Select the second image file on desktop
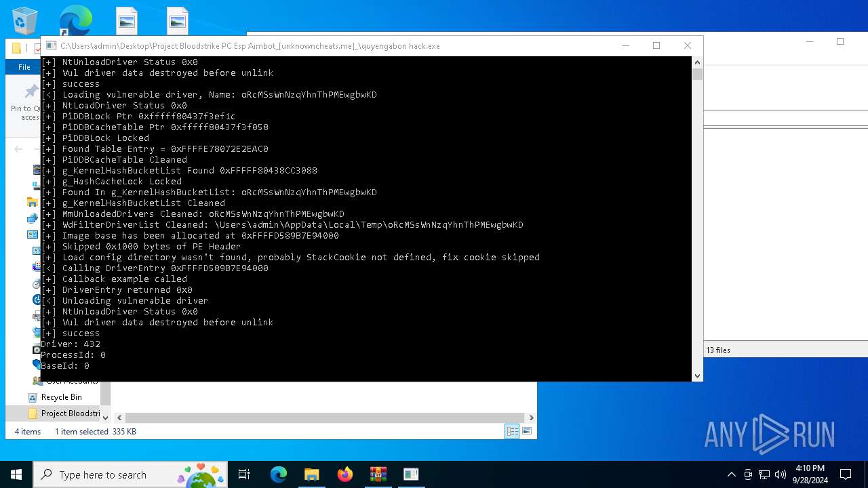868x488 pixels. (x=177, y=20)
